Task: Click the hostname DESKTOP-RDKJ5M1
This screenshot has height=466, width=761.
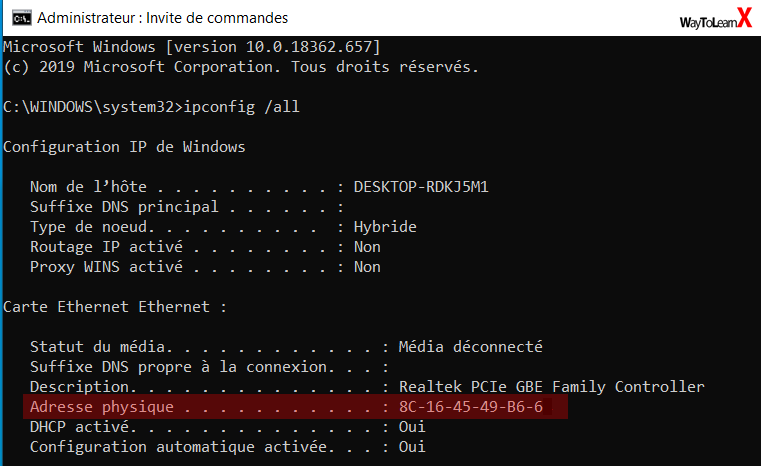Action: (x=421, y=187)
